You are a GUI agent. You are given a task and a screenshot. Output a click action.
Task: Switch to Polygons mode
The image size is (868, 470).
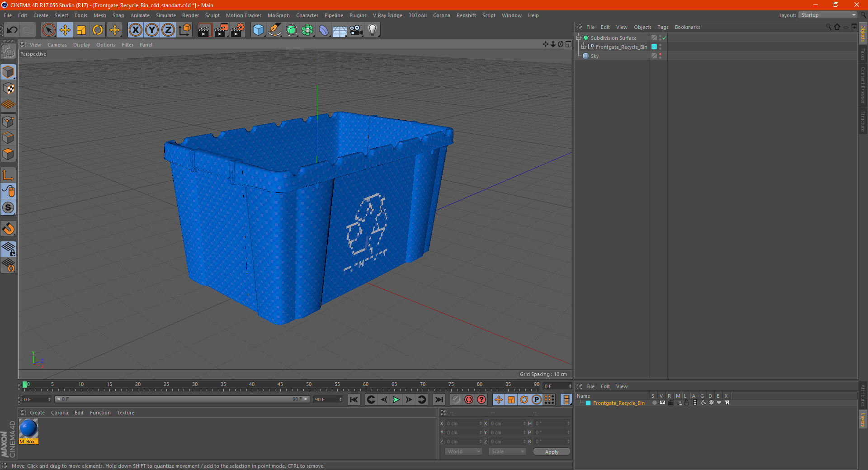coord(8,154)
